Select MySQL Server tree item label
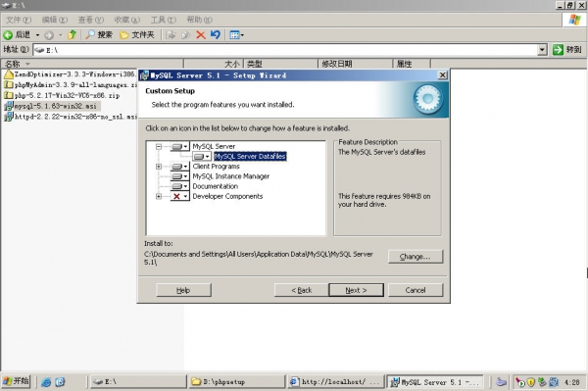Viewport: 588px width, 391px height. (214, 147)
